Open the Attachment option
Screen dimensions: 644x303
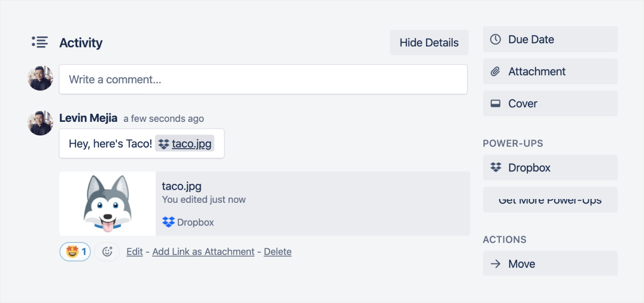pyautogui.click(x=550, y=72)
